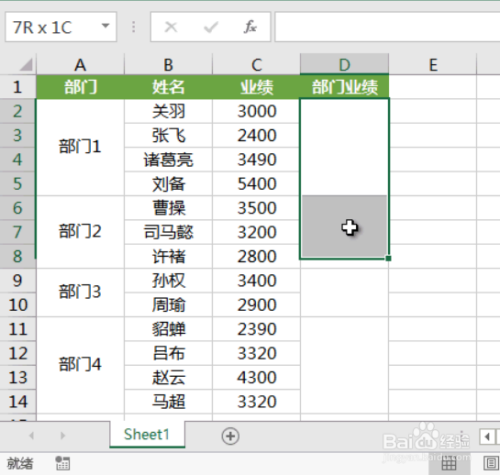Image resolution: width=500 pixels, height=475 pixels.
Task: Click the value 2400 in column C
Action: point(256,135)
